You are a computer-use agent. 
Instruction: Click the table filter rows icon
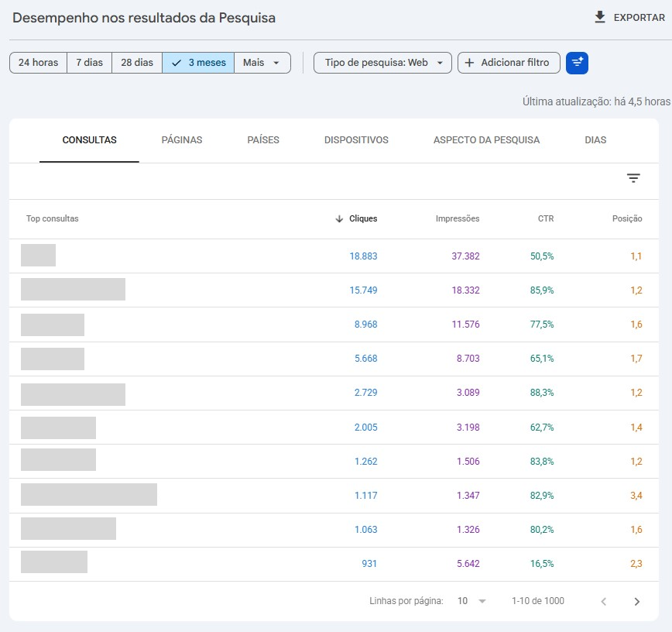(633, 178)
